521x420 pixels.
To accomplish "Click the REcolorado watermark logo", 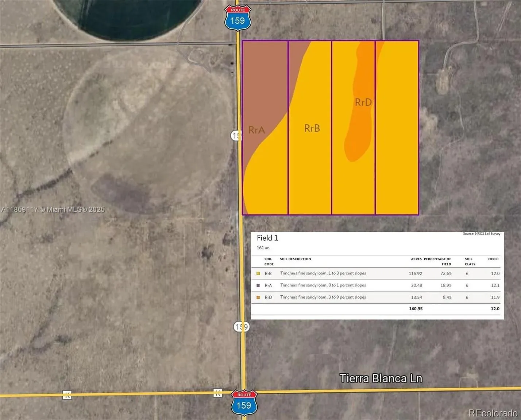I will tap(493, 413).
